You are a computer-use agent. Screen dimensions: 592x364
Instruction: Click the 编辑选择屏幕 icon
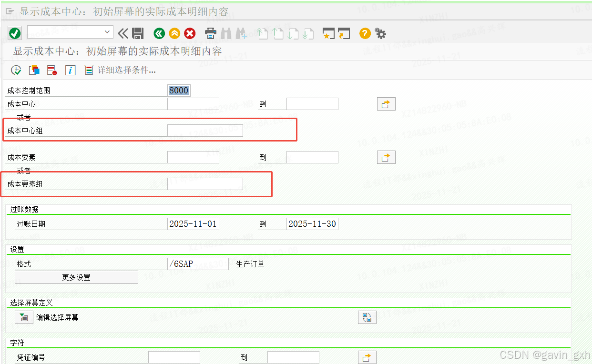[24, 317]
